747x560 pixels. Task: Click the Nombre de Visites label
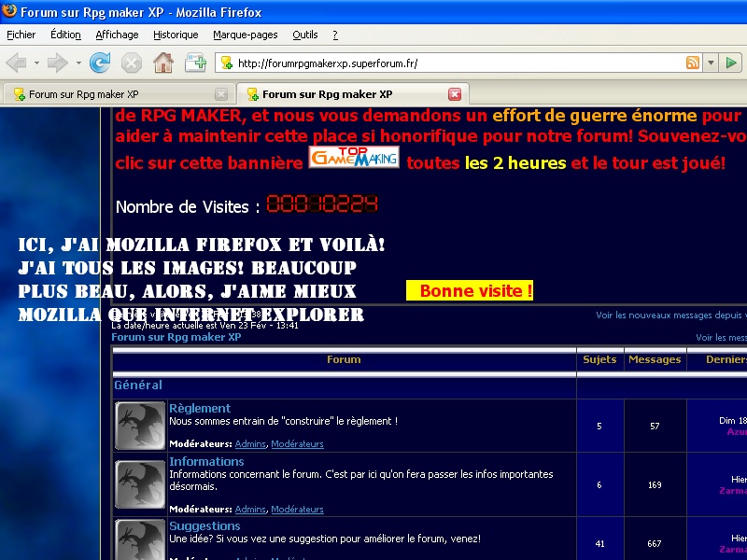(x=188, y=207)
